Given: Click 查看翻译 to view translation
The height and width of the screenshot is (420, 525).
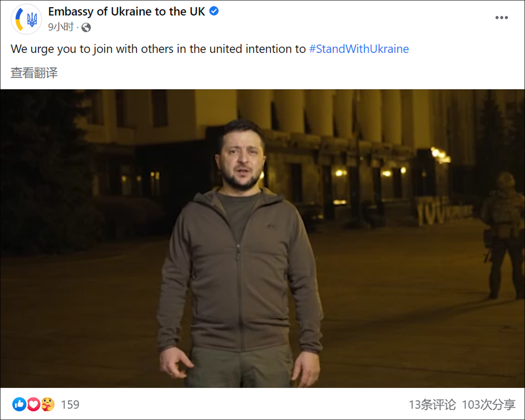Looking at the screenshot, I should click(34, 73).
